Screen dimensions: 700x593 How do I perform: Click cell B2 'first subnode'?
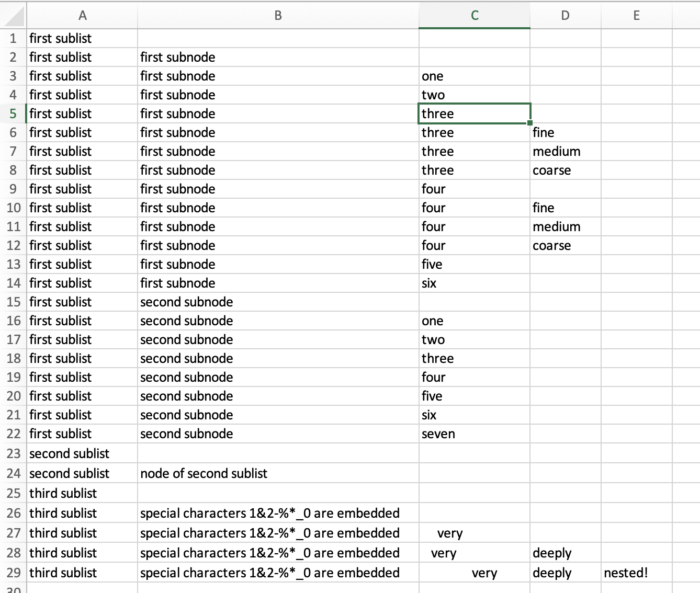[x=278, y=57]
